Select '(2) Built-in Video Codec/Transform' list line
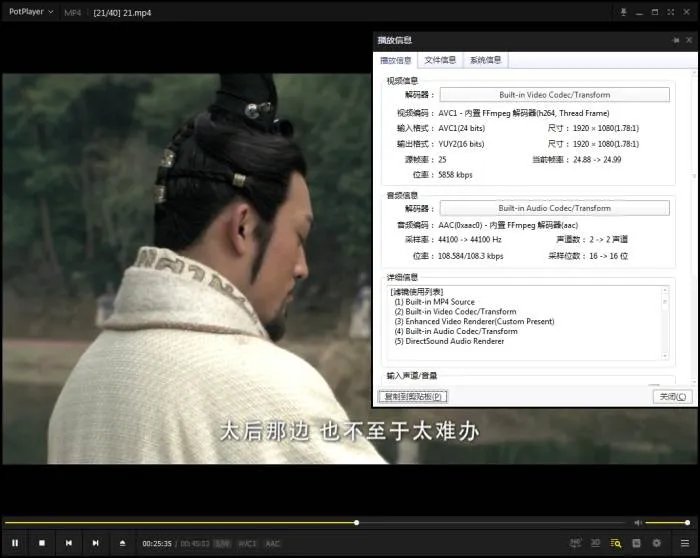 tap(455, 312)
